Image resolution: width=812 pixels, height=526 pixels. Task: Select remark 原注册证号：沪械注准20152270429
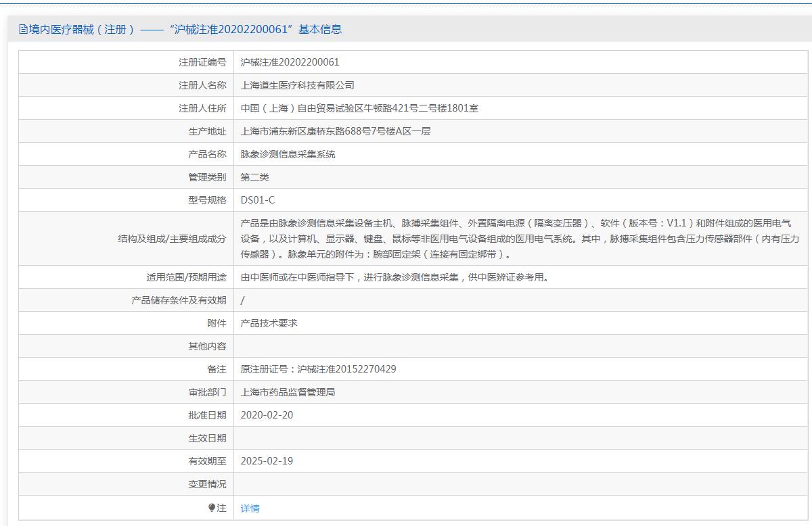(x=319, y=369)
